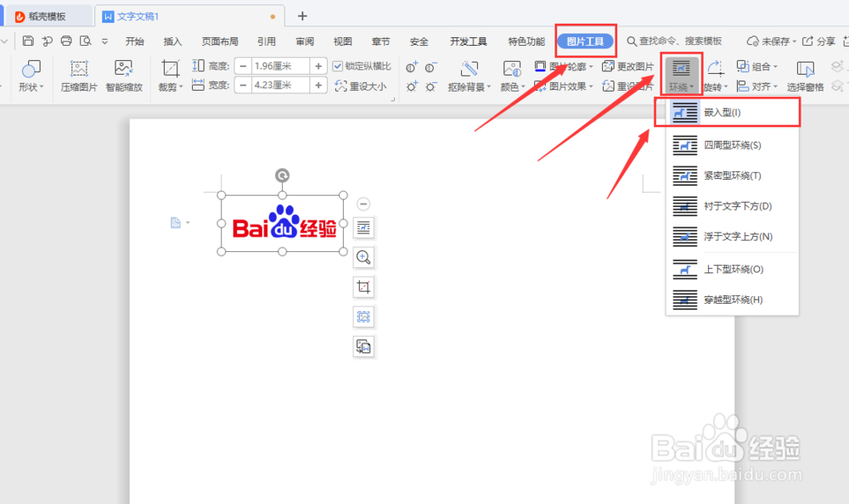Click floating layout options icon beside image
This screenshot has height=504, width=849.
[x=363, y=228]
